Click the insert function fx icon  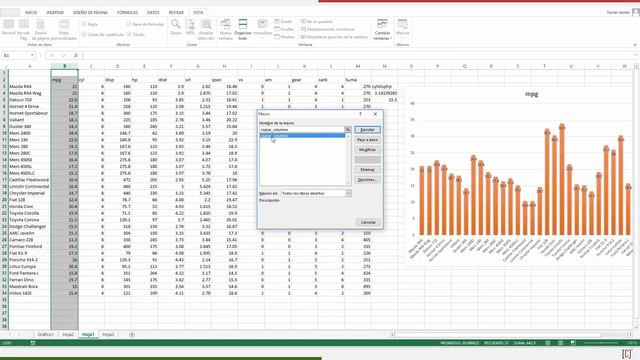tap(76, 56)
